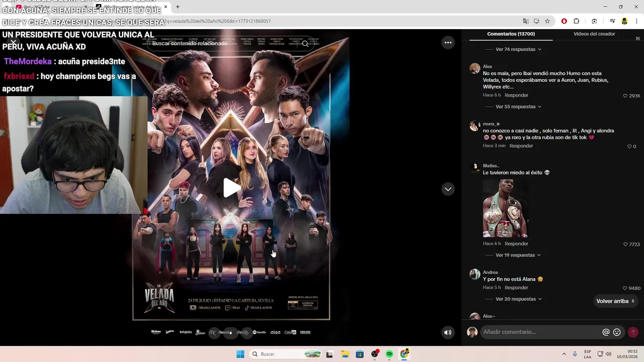Bookmark this page with star icon
The width and height of the screenshot is (644, 362).
coord(547,21)
